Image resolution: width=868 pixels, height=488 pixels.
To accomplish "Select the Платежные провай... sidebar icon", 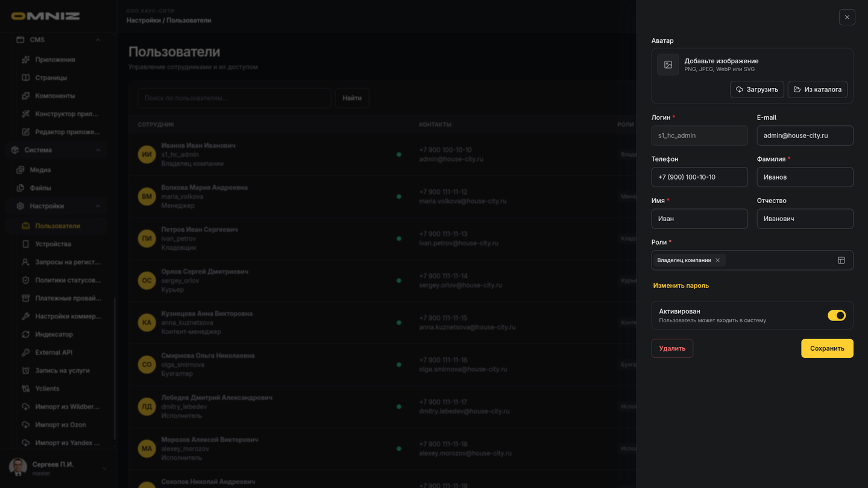I will click(x=25, y=298).
